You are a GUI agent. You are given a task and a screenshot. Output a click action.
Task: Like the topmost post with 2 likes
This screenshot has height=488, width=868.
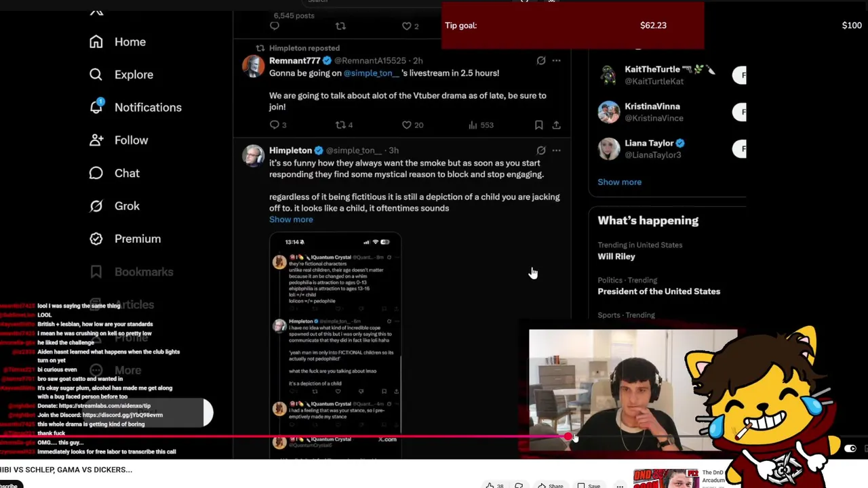[x=407, y=26]
